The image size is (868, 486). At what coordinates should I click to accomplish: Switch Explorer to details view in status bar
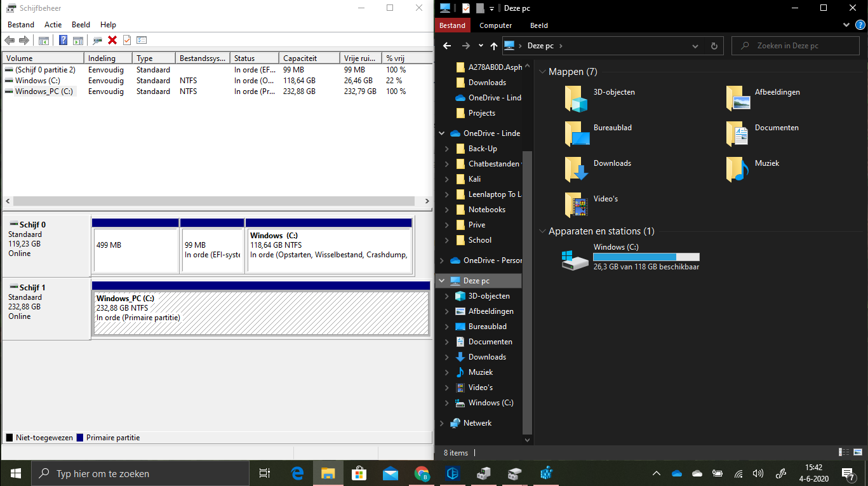(843, 452)
